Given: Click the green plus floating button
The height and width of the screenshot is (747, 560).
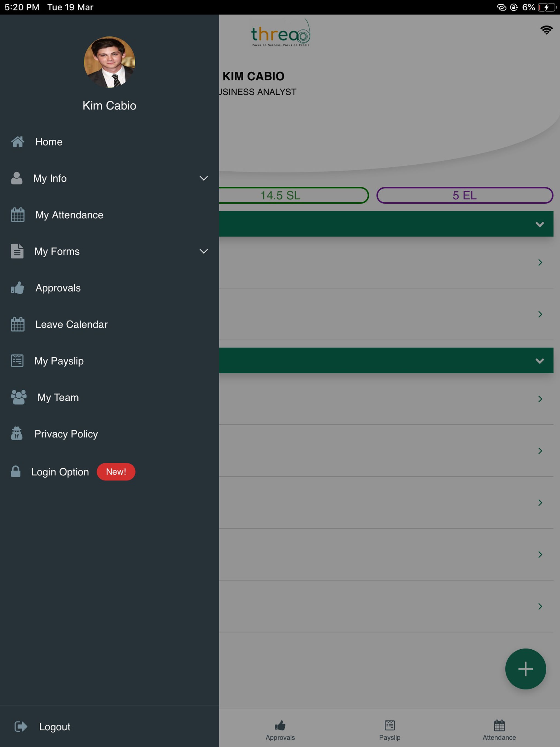Looking at the screenshot, I should pyautogui.click(x=526, y=669).
